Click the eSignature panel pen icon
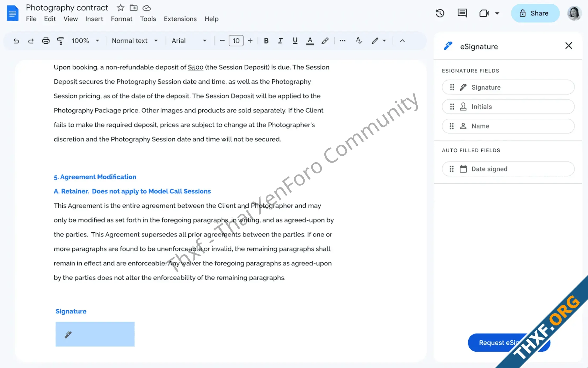The width and height of the screenshot is (588, 368). point(448,46)
